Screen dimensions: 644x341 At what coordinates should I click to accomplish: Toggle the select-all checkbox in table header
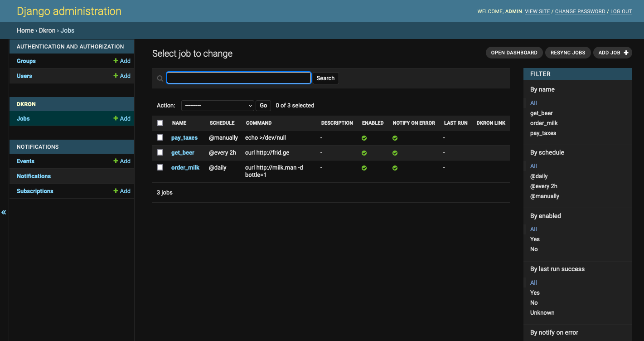click(160, 123)
